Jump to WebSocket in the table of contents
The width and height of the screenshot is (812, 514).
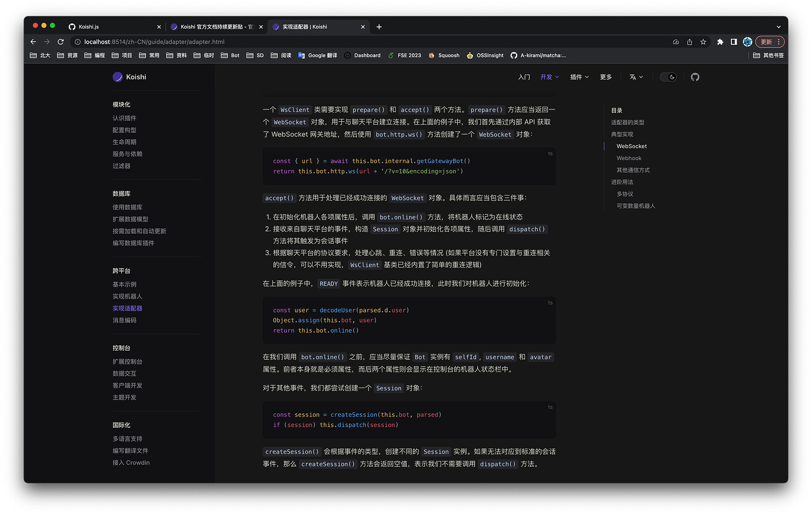pos(631,146)
